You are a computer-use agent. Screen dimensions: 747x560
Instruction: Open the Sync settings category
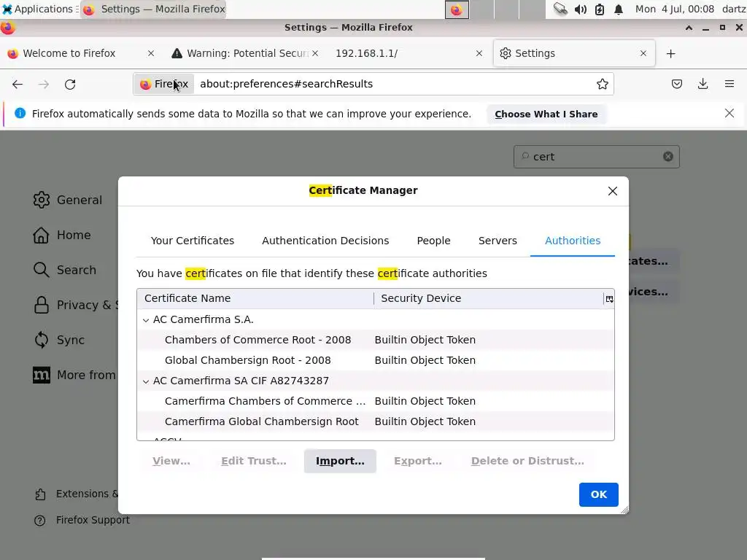(x=59, y=340)
